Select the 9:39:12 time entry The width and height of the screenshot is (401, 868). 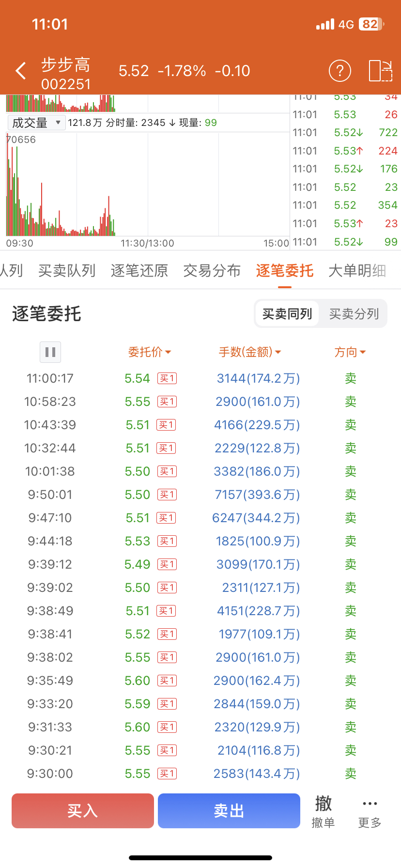click(x=50, y=564)
